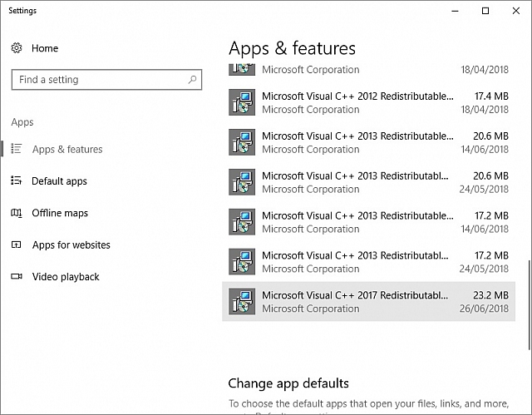The height and width of the screenshot is (415, 532).
Task: Click the Change app defaults heading
Action: (288, 383)
